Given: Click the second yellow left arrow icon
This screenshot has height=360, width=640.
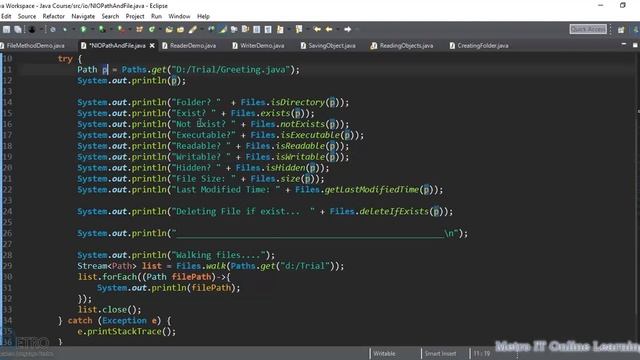Looking at the screenshot, I should point(329,29).
